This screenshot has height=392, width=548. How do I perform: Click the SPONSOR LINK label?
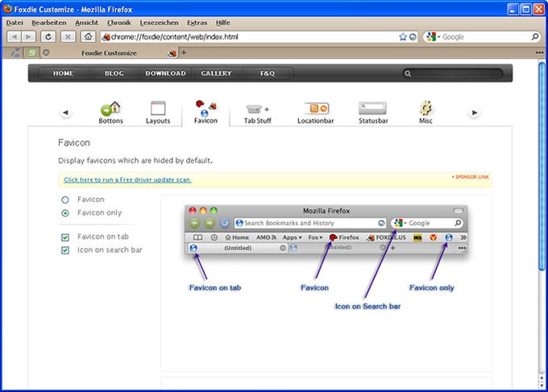coord(470,177)
